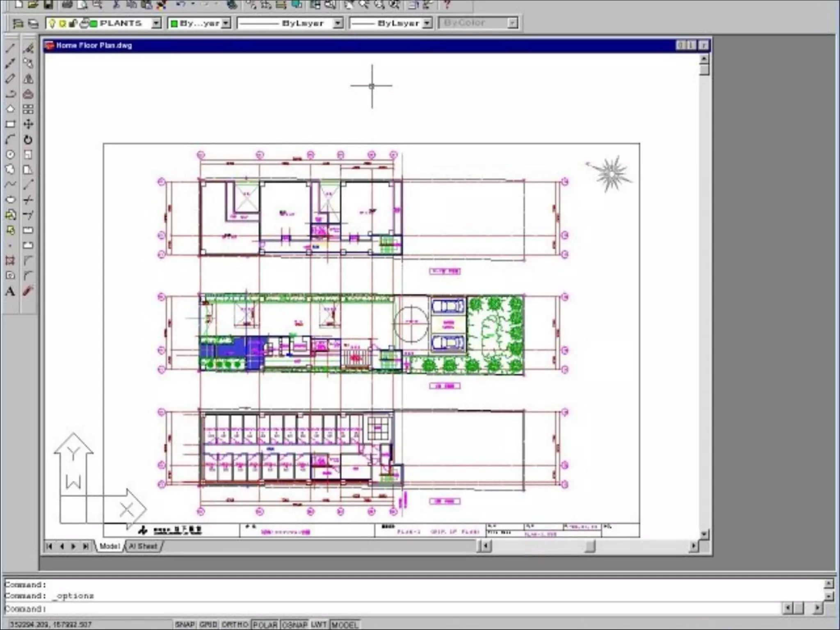Toggle SNAP mode in status bar
Viewport: 840px width, 630px height.
[185, 624]
